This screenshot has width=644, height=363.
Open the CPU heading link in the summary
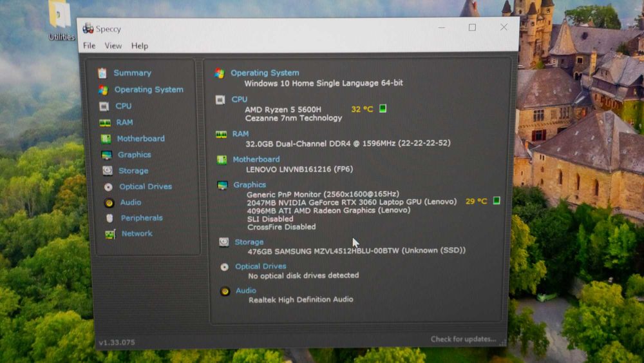[240, 99]
